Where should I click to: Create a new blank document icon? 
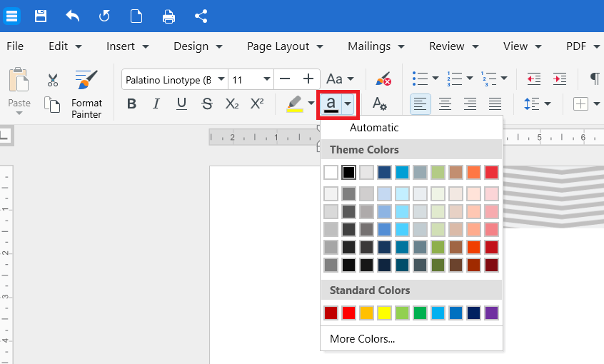136,16
